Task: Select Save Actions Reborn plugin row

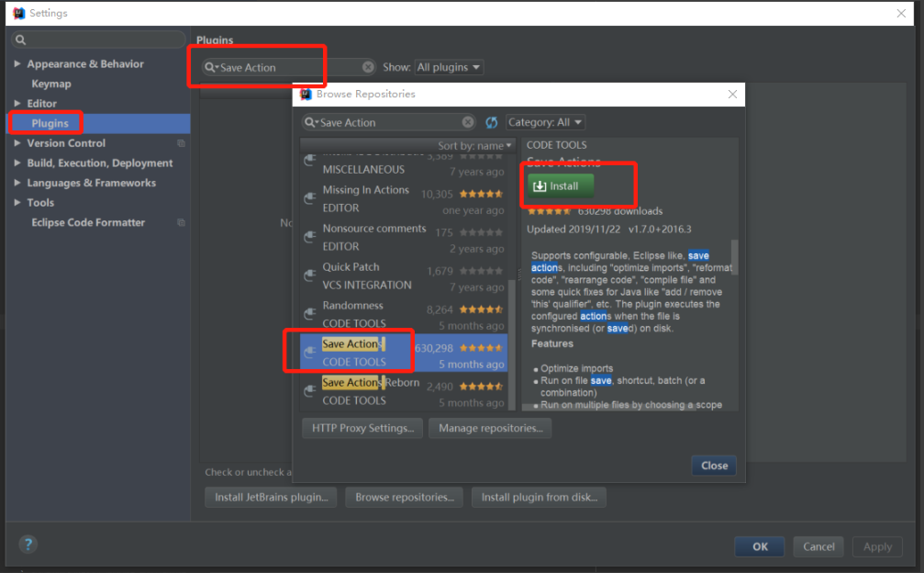Action: (404, 391)
